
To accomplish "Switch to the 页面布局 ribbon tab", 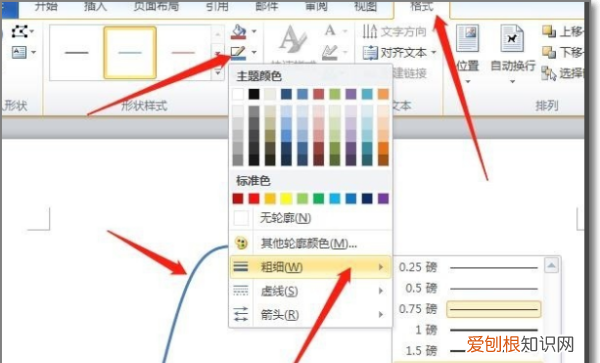I will point(156,6).
